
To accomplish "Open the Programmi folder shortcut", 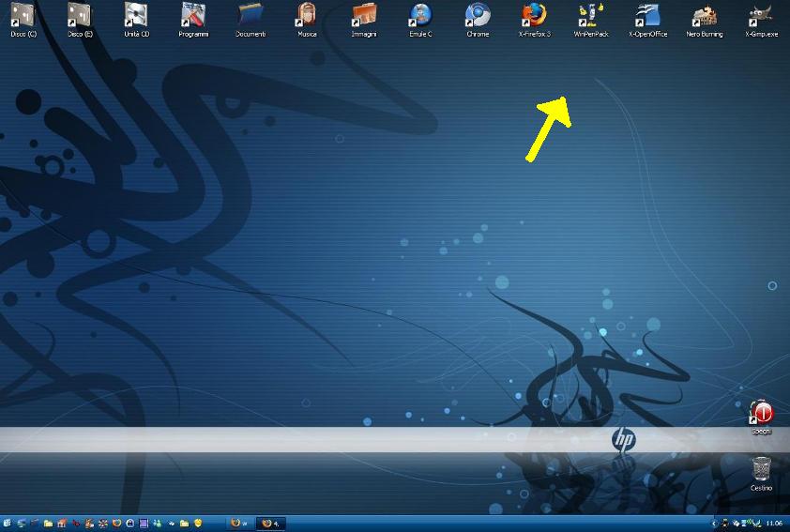I will pyautogui.click(x=193, y=16).
